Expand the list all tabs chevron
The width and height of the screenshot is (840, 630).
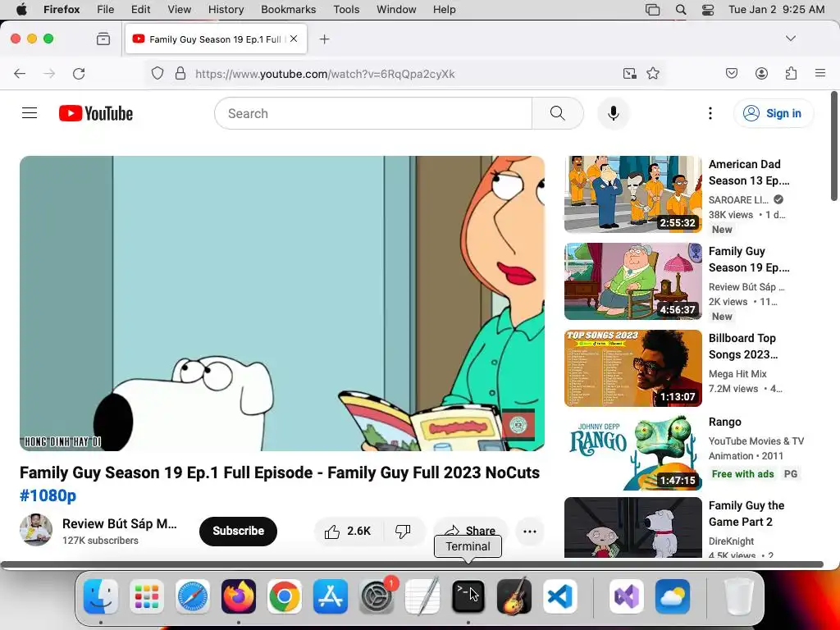[x=790, y=39]
